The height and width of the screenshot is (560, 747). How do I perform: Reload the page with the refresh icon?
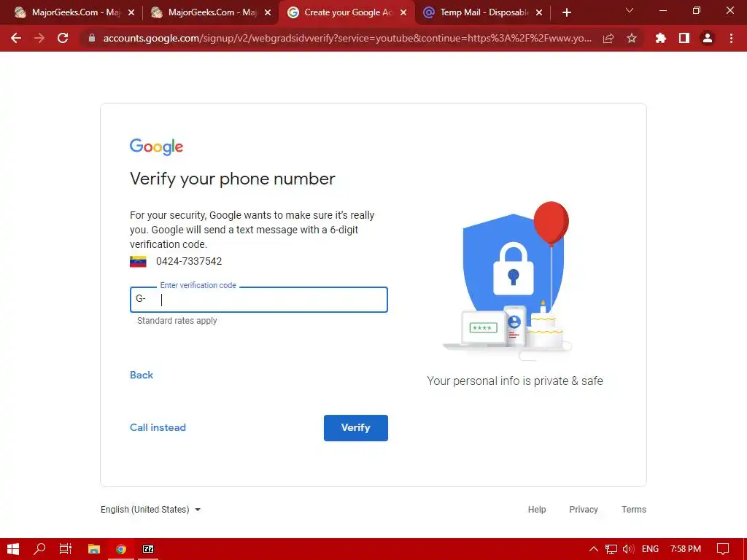pos(63,38)
